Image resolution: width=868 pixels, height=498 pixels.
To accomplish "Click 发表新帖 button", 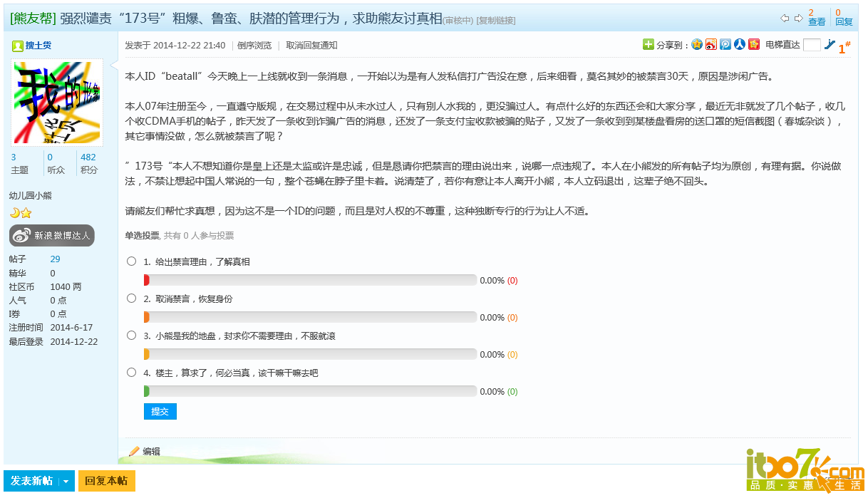I will coord(31,482).
